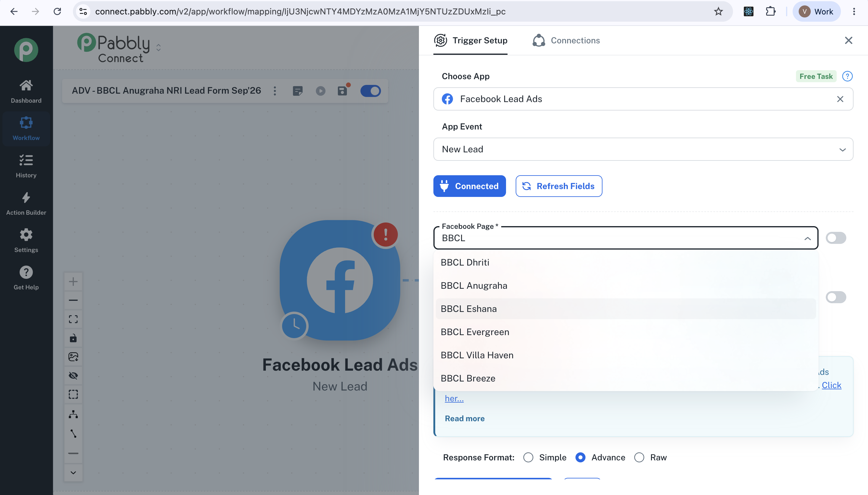The image size is (868, 495).
Task: Click the canvas image export icon
Action: [73, 356]
